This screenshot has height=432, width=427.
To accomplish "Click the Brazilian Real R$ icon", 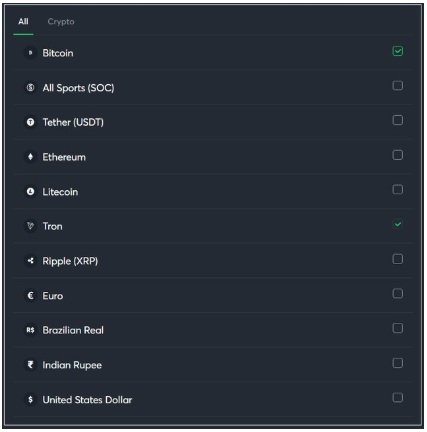I will (x=30, y=330).
